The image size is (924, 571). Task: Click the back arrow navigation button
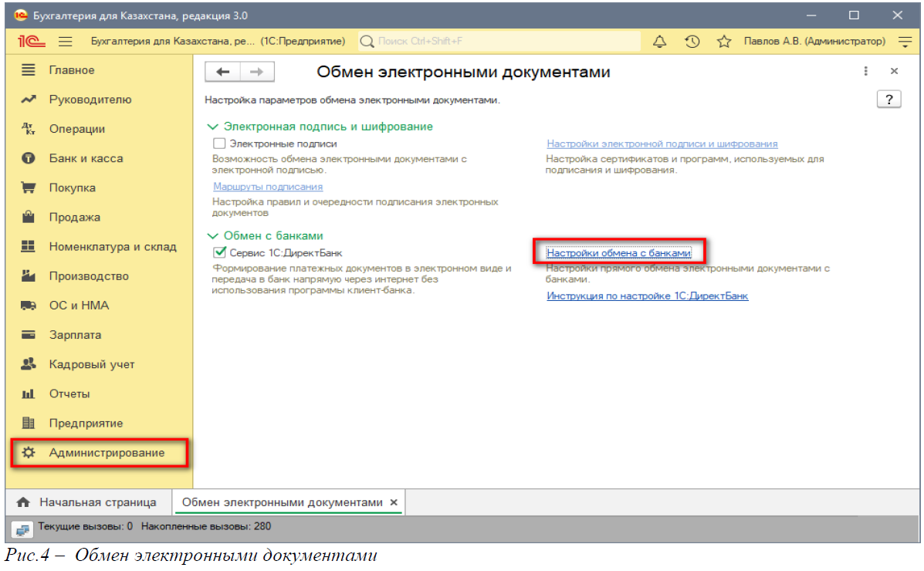(223, 72)
